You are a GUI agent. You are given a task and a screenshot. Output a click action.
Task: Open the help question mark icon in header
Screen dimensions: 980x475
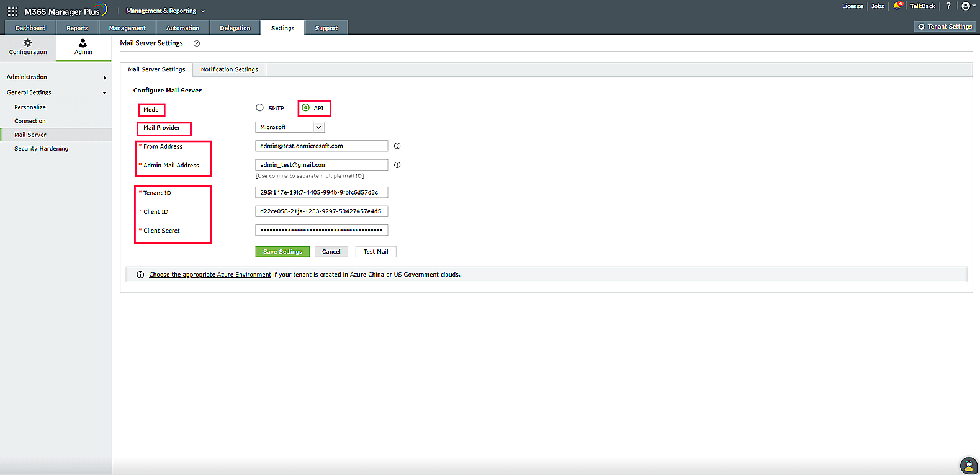pyautogui.click(x=948, y=6)
